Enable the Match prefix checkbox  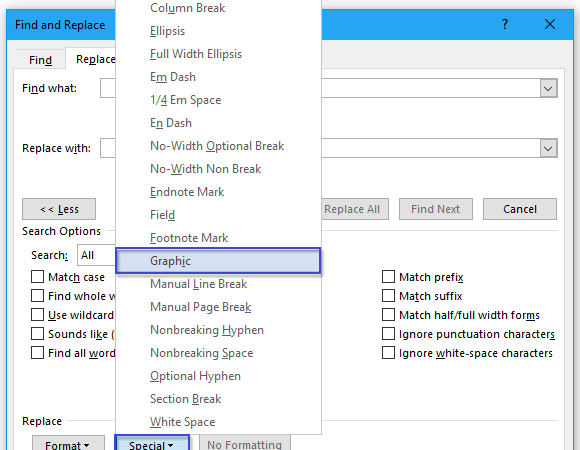(388, 277)
